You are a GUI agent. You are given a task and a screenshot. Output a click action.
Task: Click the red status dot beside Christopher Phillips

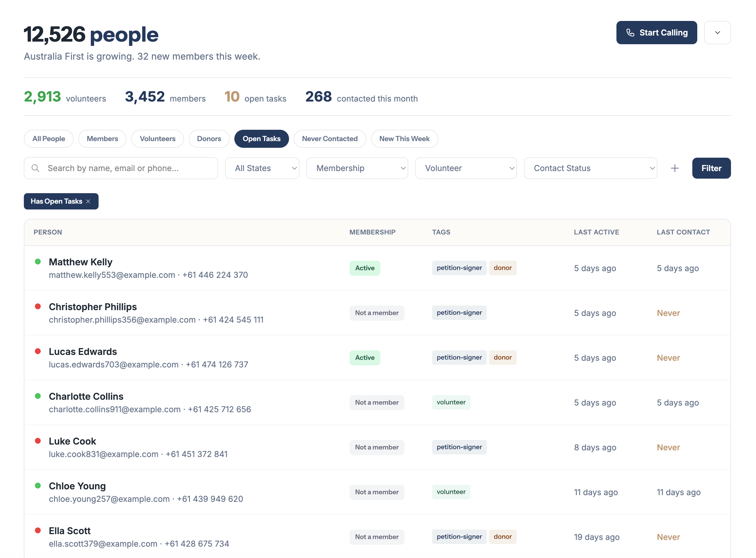38,306
